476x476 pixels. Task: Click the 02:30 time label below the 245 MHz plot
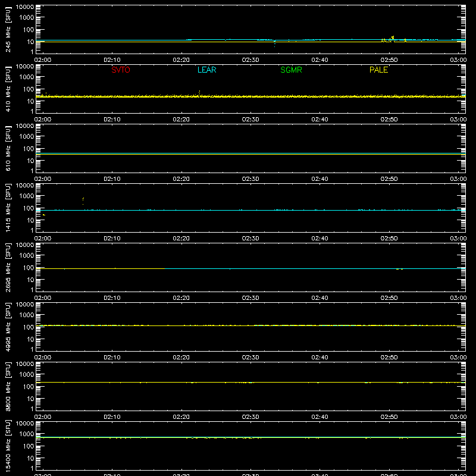[x=250, y=60]
